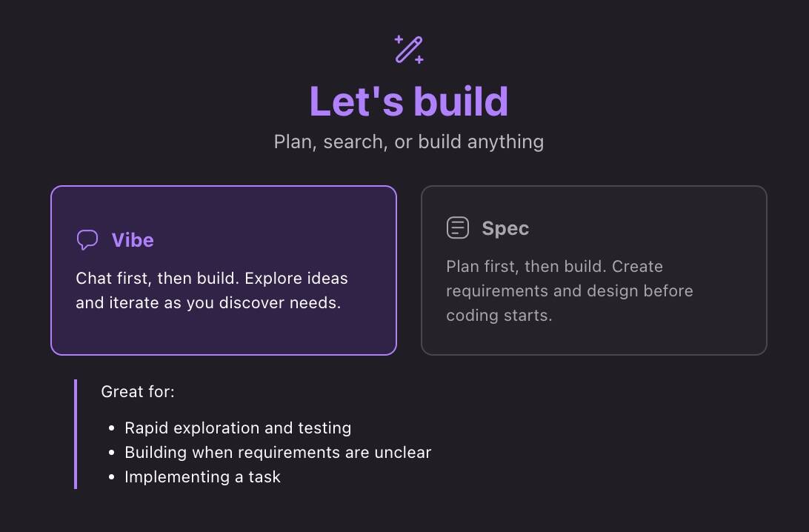Image resolution: width=809 pixels, height=532 pixels.
Task: Click "coding starts." text in Spec card
Action: 499,316
